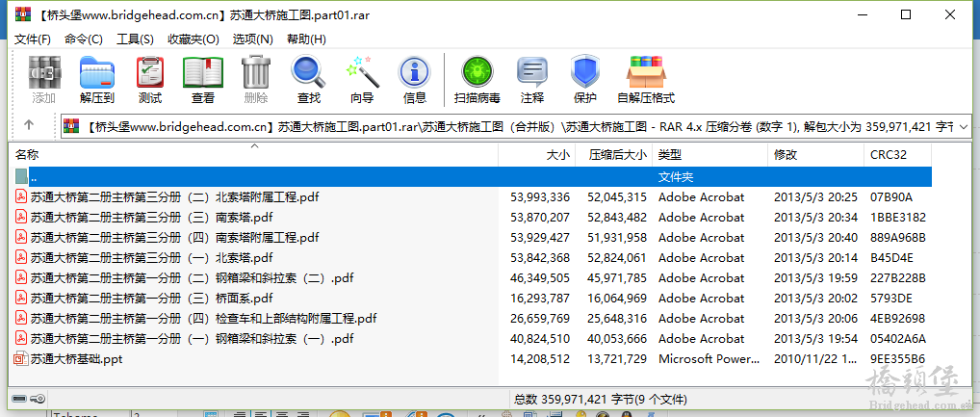980x417 pixels.
Task: Click the archive icon in address bar
Action: click(x=72, y=126)
